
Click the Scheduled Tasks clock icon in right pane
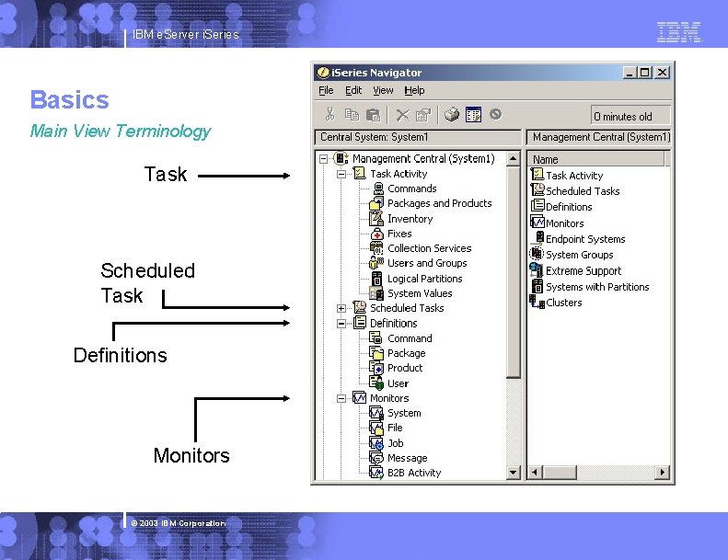tap(537, 189)
